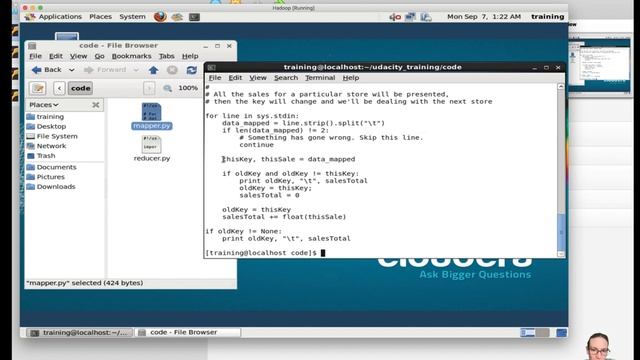Select the 'code' path button

pyautogui.click(x=80, y=88)
